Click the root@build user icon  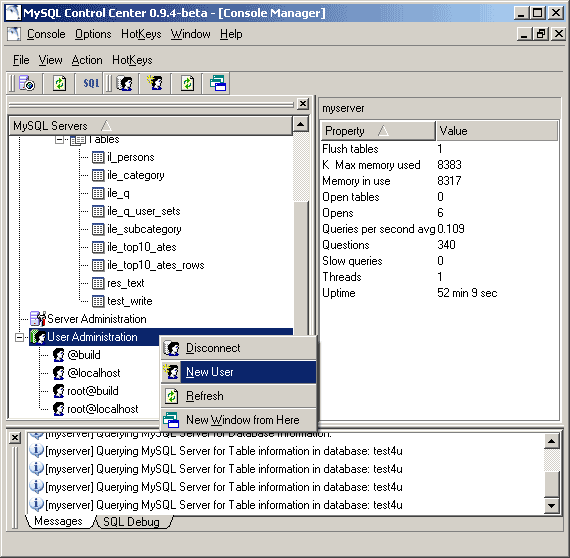point(59,391)
